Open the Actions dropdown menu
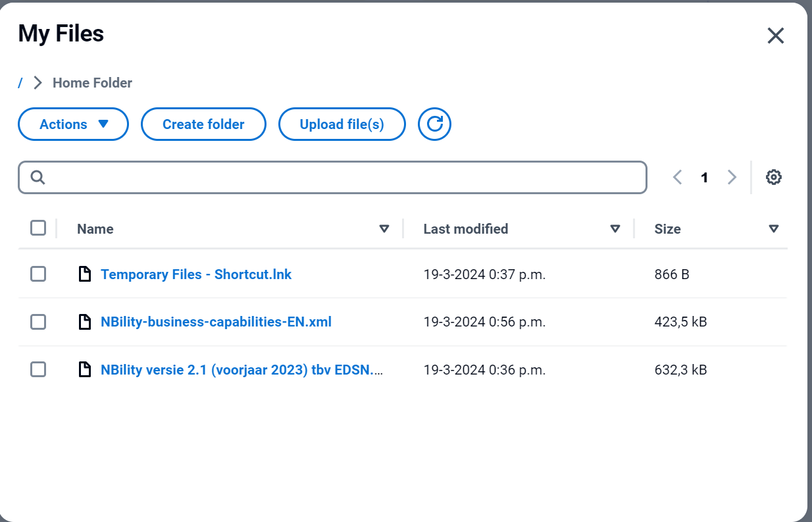The height and width of the screenshot is (522, 812). tap(72, 124)
